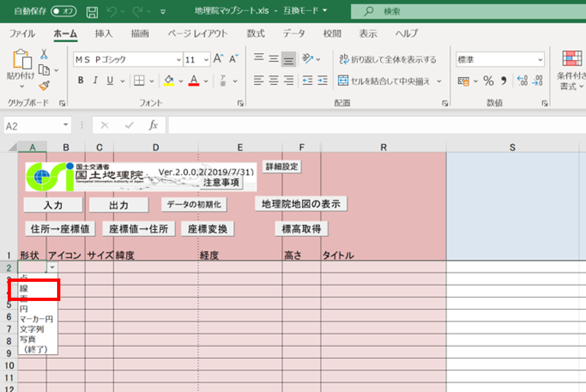Screen dimensions: 586x392
Task: Switch to the 校閲 tab
Action: point(332,33)
